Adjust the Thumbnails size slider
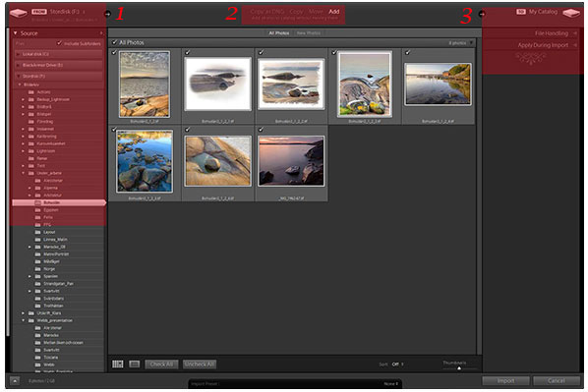588x392 pixels. [x=459, y=368]
